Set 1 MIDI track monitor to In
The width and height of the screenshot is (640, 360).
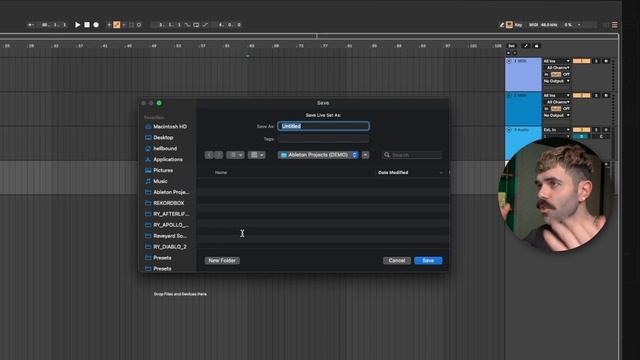click(546, 74)
